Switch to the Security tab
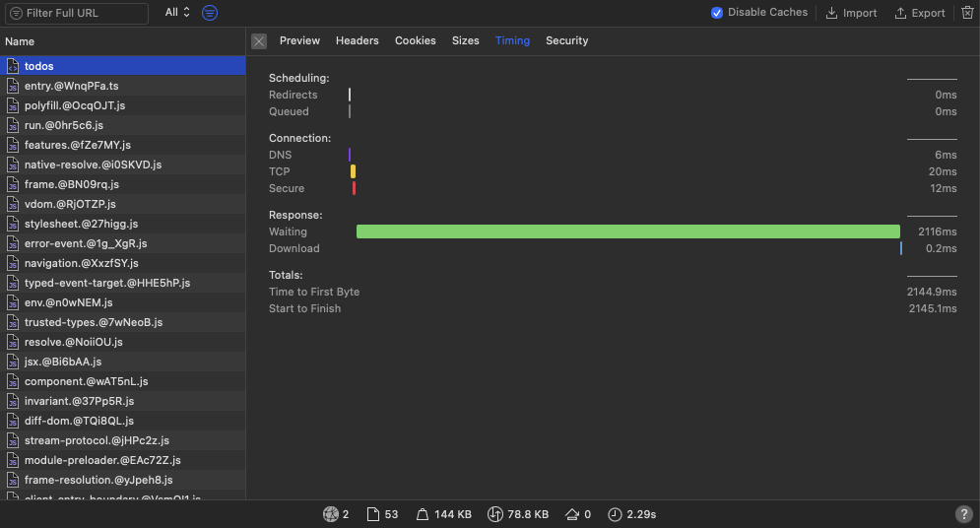The width and height of the screenshot is (980, 528). click(x=567, y=40)
